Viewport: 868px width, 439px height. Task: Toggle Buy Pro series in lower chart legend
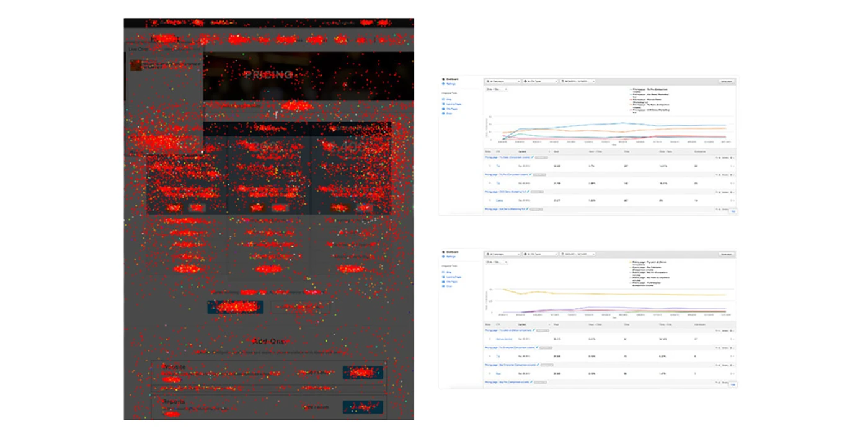click(x=649, y=273)
